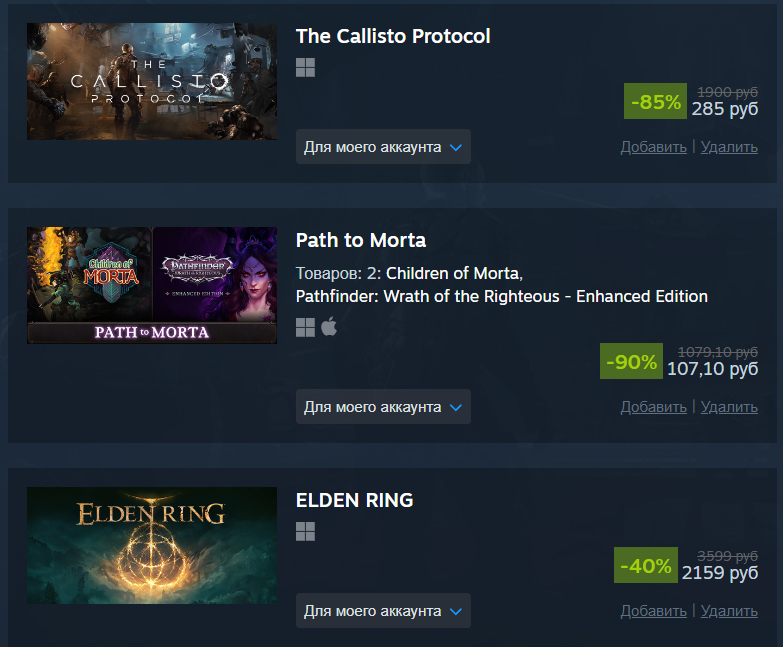Remove Path to Morta via Удалить
Screen dimensions: 783x647
coord(729,407)
